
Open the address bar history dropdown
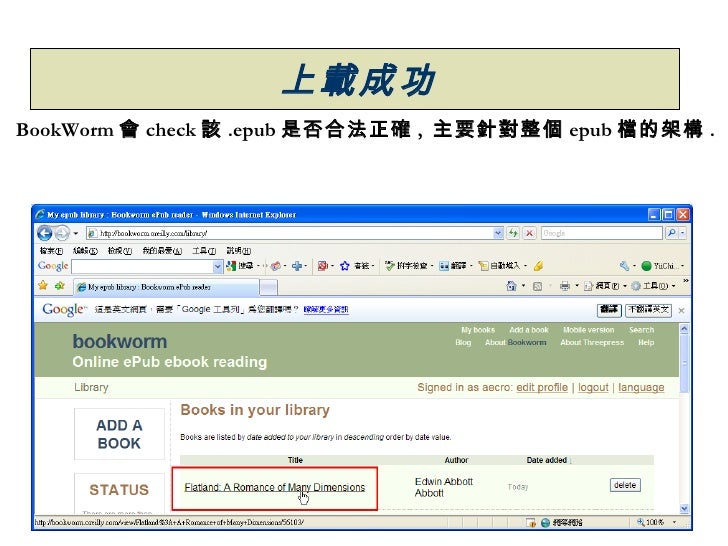point(498,233)
